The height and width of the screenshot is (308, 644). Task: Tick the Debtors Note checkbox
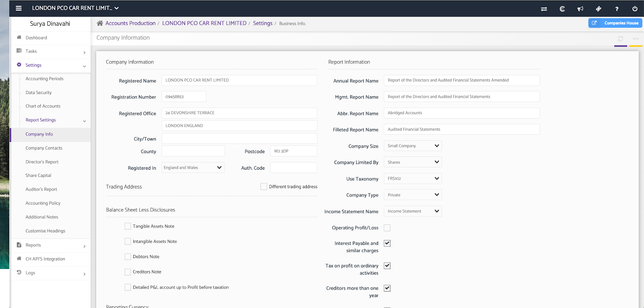128,257
